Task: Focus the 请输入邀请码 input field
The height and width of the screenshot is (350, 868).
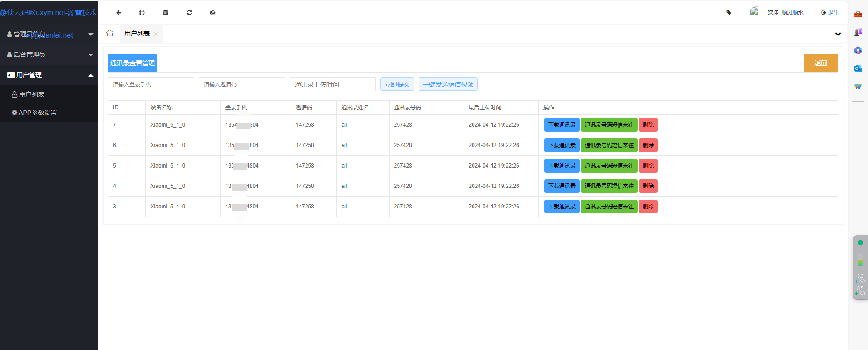Action: click(x=242, y=84)
